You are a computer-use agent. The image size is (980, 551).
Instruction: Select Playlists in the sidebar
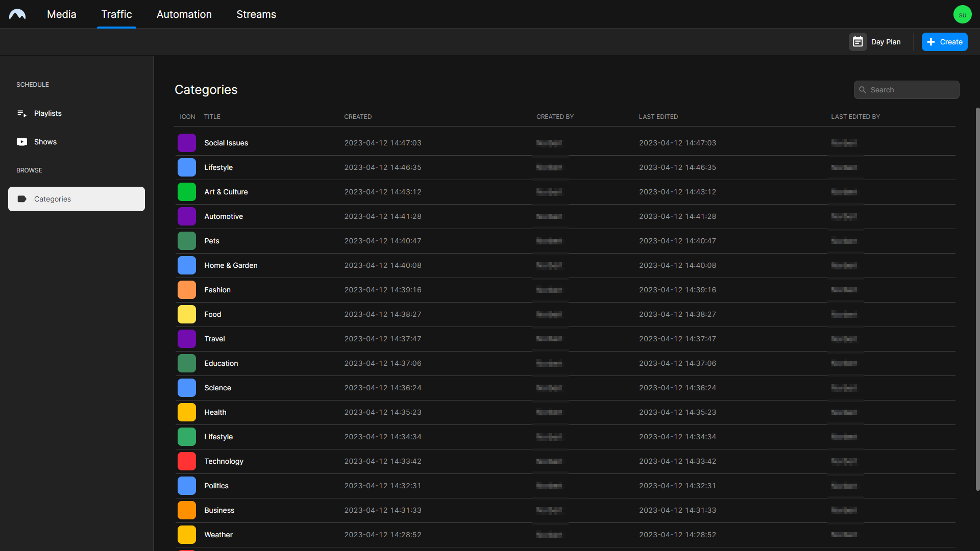coord(48,113)
